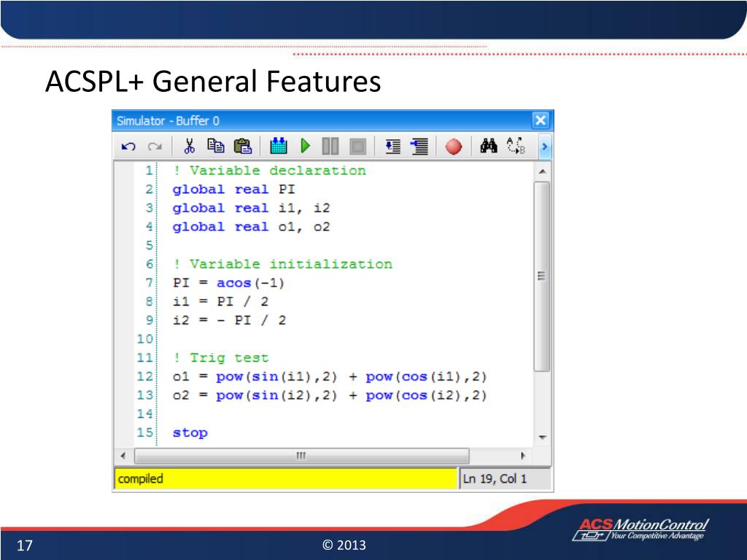Click line number 5 in the gutter
Viewport: 747px width, 560px height.
click(149, 245)
